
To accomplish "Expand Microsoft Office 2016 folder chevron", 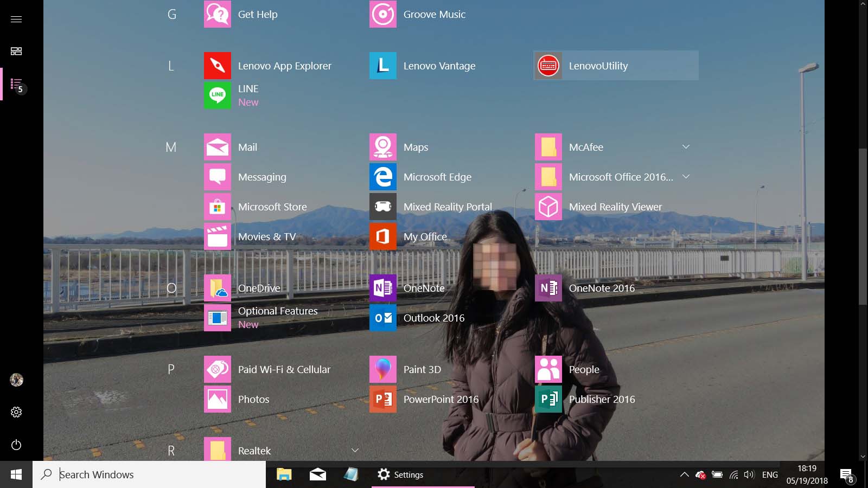I will 686,177.
